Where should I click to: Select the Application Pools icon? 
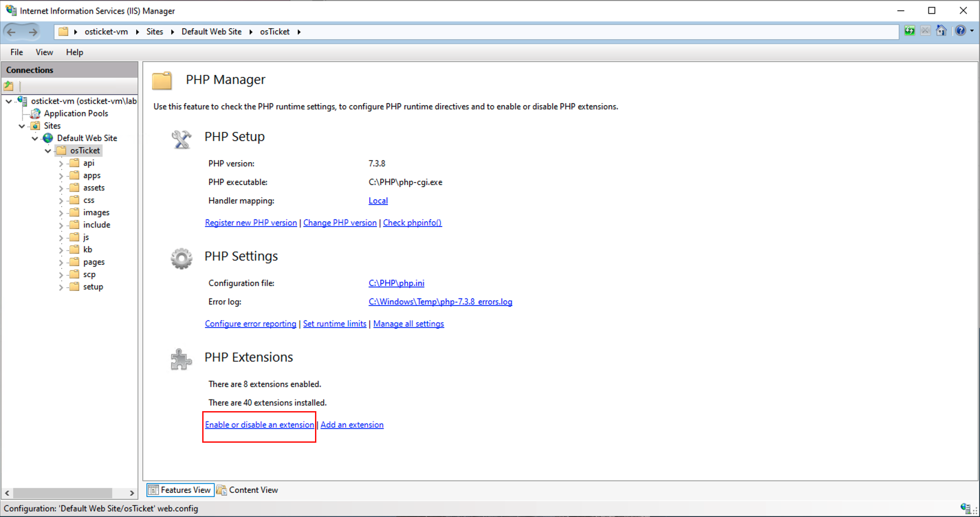(36, 113)
